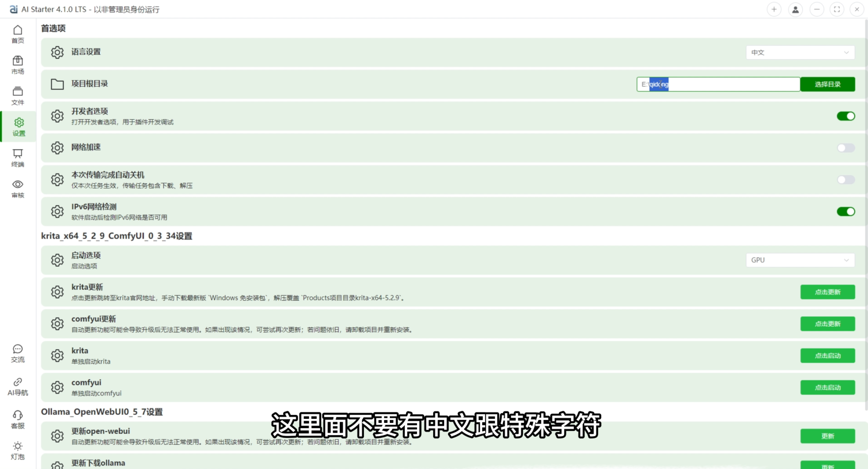Click 点击启动 button for krita
The width and height of the screenshot is (868, 469).
click(x=828, y=355)
